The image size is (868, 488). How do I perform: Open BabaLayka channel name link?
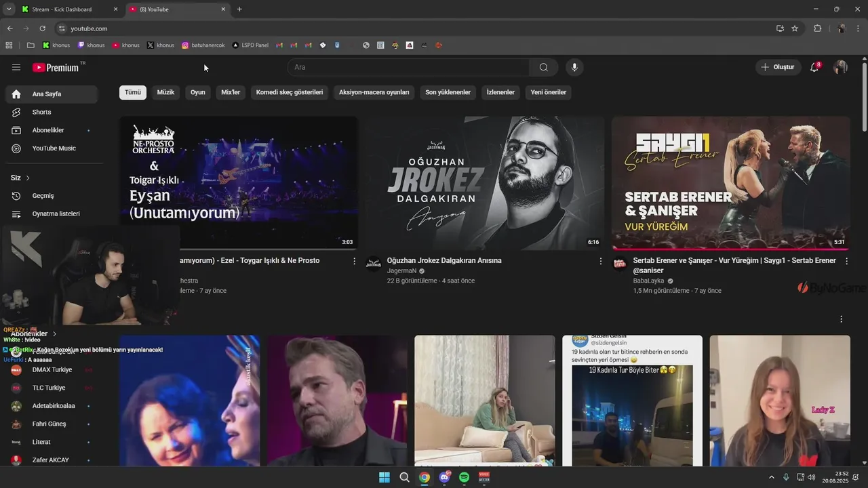coord(649,281)
